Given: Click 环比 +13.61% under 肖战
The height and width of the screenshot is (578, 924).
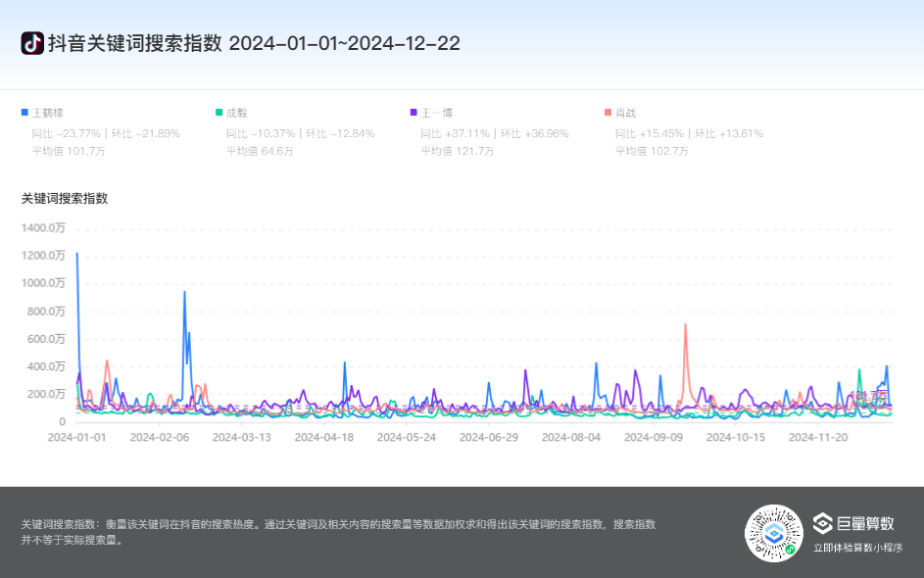Looking at the screenshot, I should 729,134.
